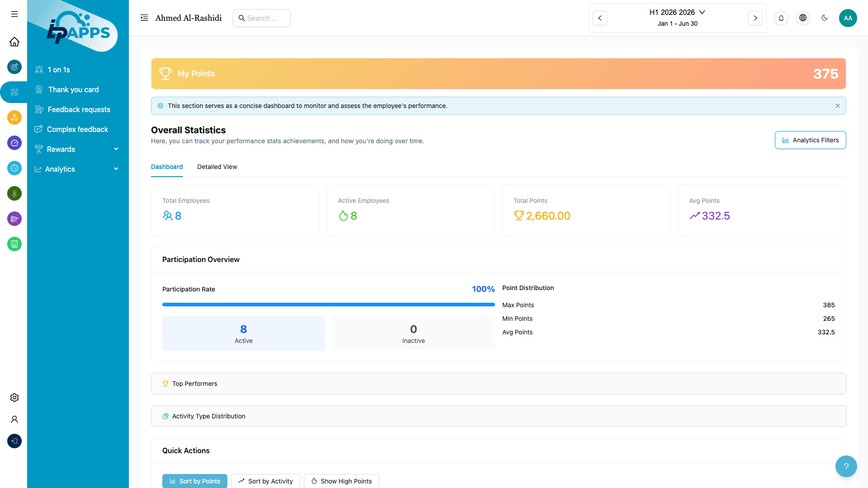Click the trophy icon beside Total Points
The image size is (868, 488).
(x=519, y=216)
